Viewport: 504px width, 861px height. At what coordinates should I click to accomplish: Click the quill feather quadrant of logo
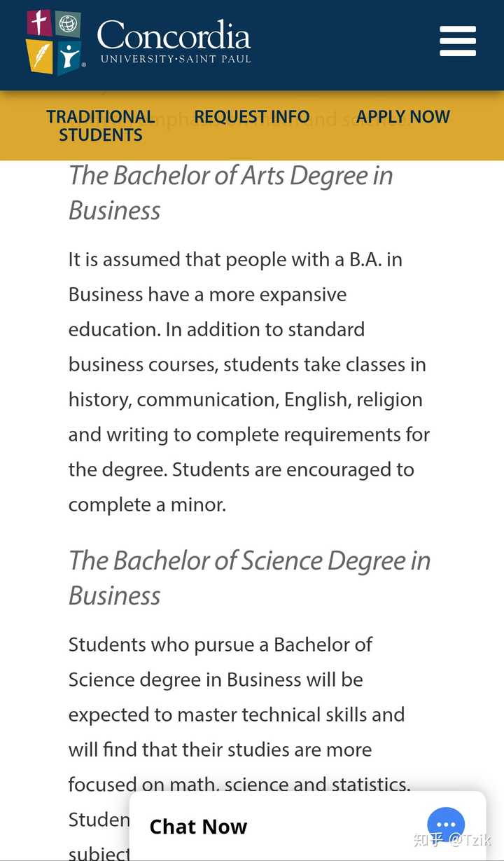coord(39,56)
